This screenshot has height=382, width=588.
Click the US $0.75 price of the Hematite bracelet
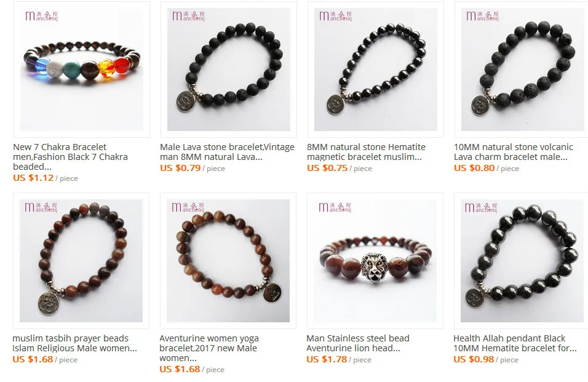327,168
